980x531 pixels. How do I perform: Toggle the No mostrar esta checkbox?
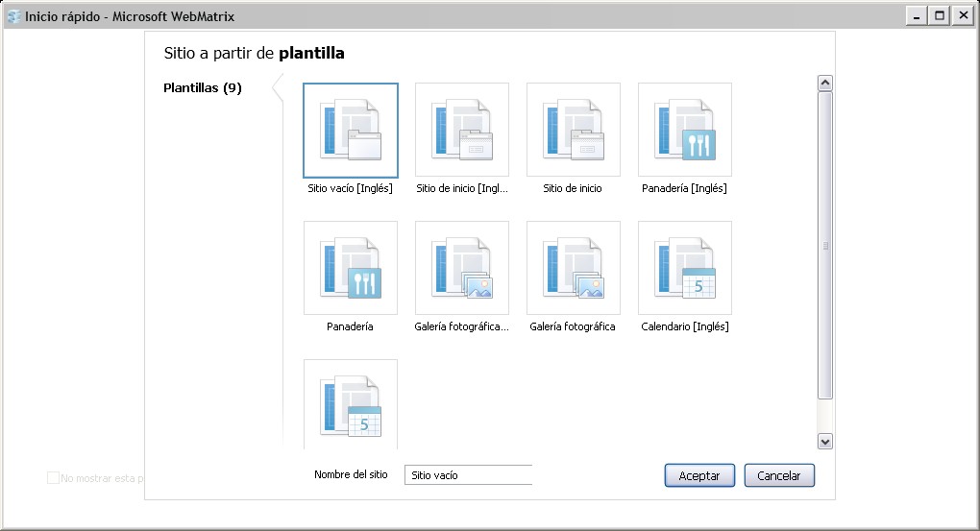[x=53, y=478]
